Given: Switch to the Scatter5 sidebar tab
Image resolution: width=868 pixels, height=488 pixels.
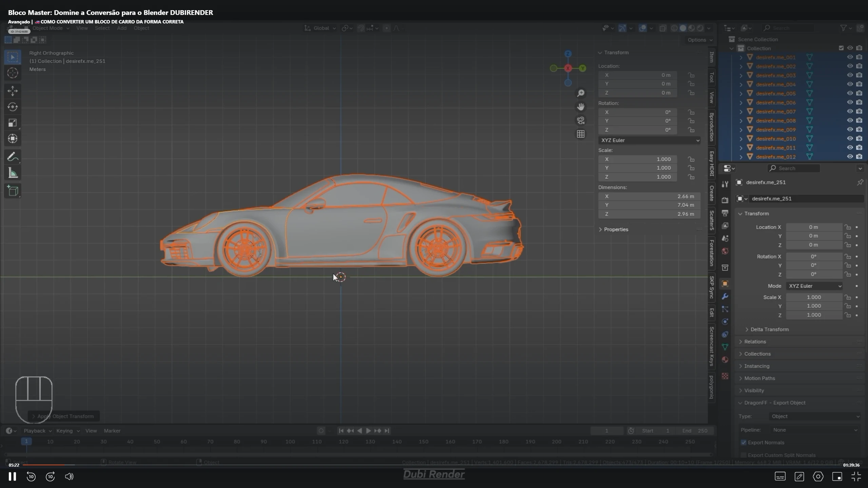Looking at the screenshot, I should point(711,220).
